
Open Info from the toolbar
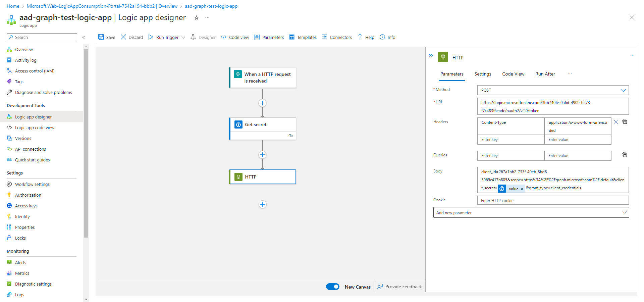click(387, 37)
